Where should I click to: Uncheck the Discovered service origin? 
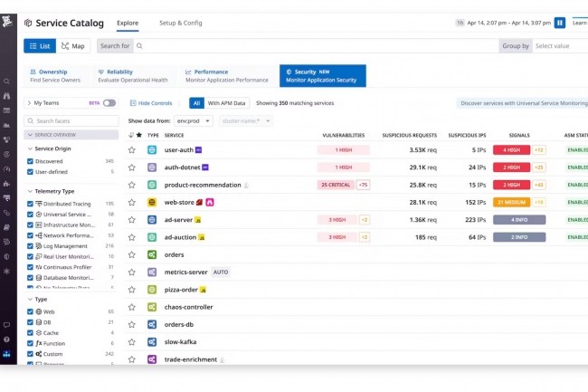[30, 161]
